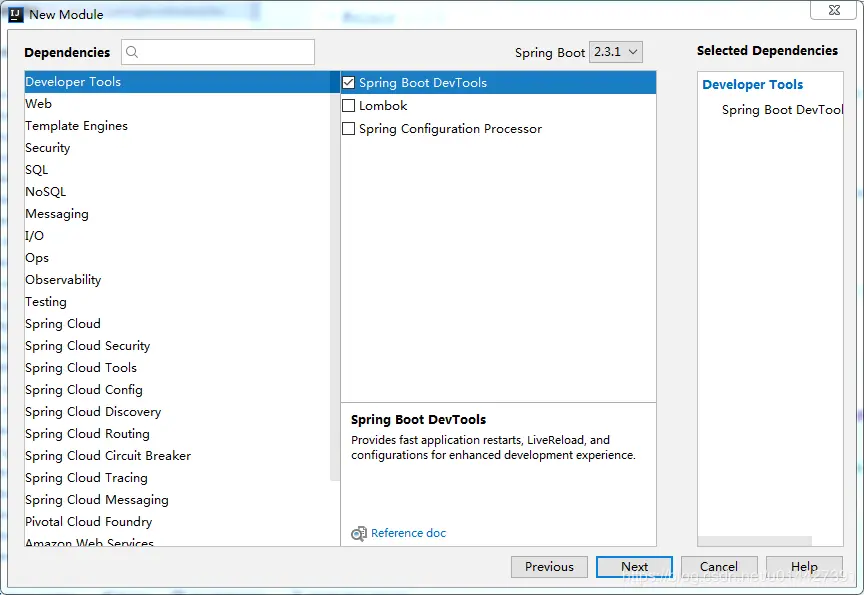
Task: Click the IntelliJ icon in title bar
Action: (16, 14)
